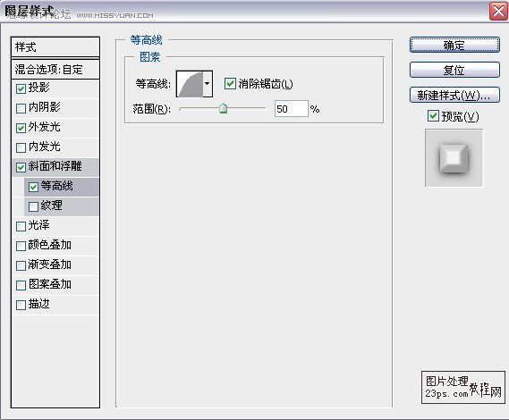Image resolution: width=509 pixels, height=420 pixels.
Task: Click the 范围 range slider handle
Action: tap(223, 108)
